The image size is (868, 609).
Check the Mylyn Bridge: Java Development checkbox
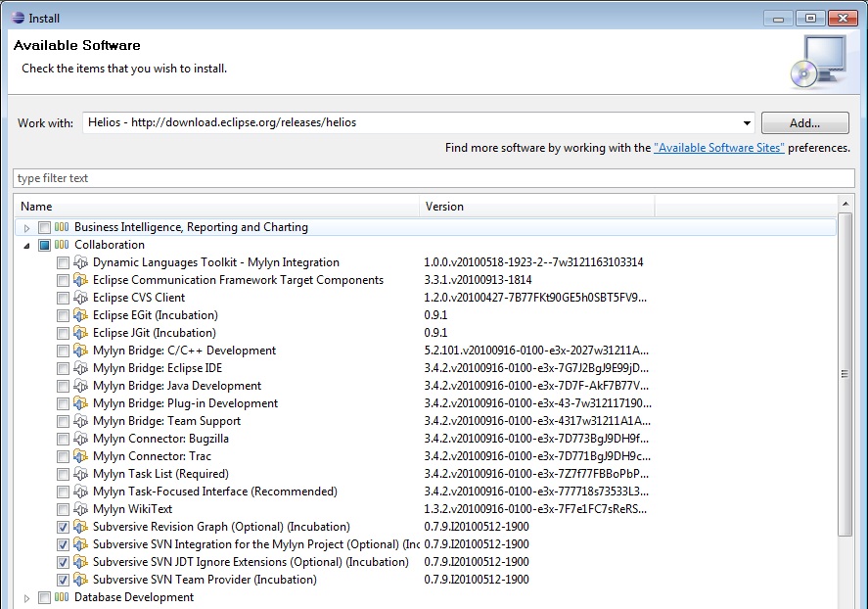pyautogui.click(x=63, y=387)
